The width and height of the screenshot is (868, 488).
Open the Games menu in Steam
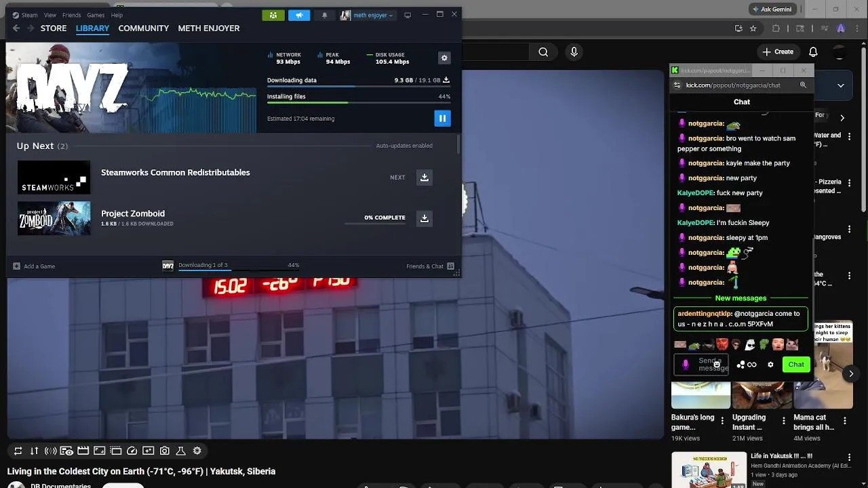(x=96, y=15)
